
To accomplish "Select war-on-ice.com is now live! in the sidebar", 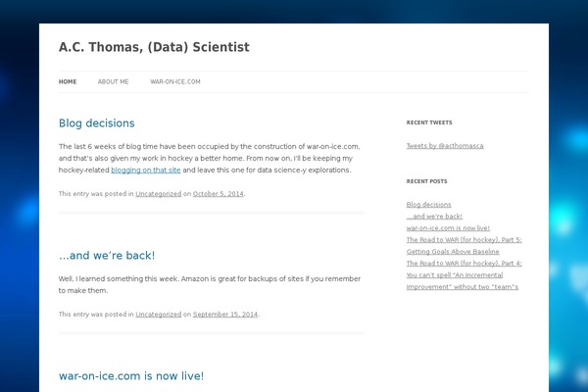I will [448, 227].
